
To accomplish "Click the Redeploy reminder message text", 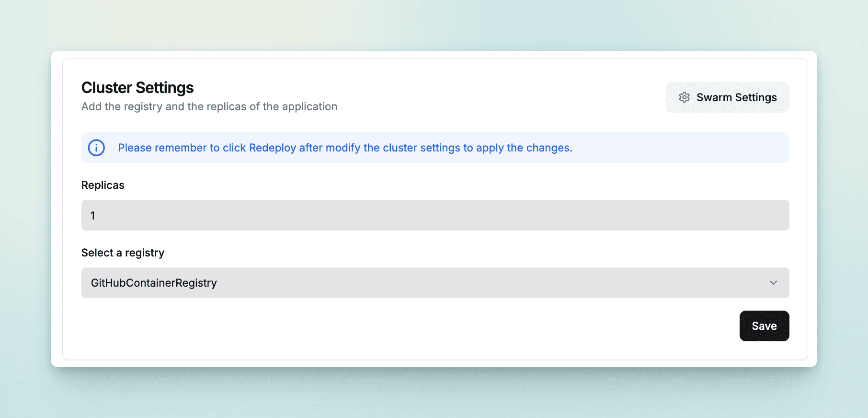I will pos(345,148).
